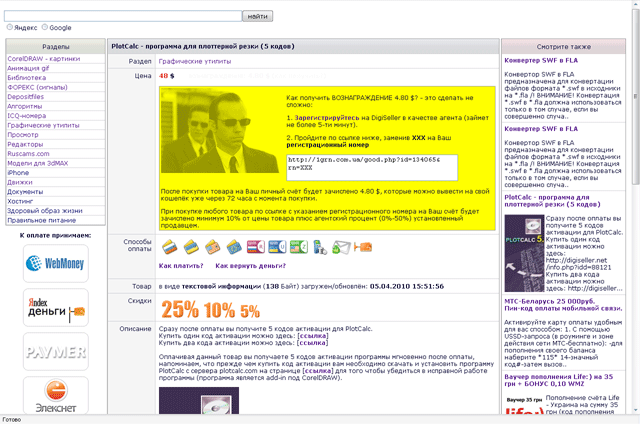The width and height of the screenshot is (640, 424).
Task: Click ссылка link for one activation code
Action: 313,336
